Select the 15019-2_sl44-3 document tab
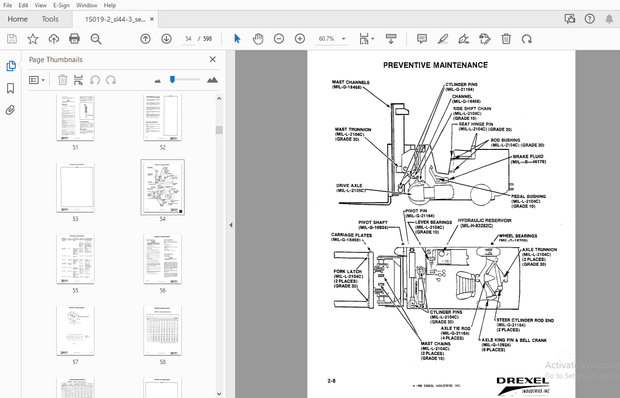This screenshot has height=398, width=620. pyautogui.click(x=115, y=19)
